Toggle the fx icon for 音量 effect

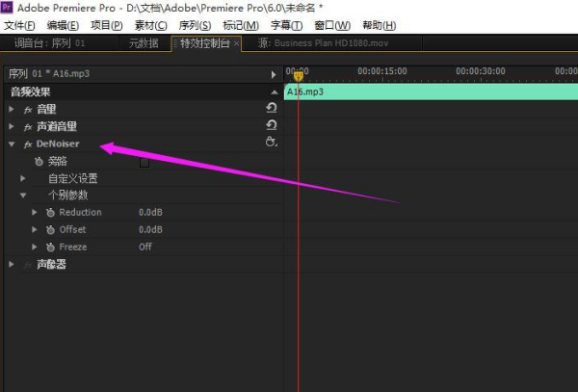(x=28, y=109)
